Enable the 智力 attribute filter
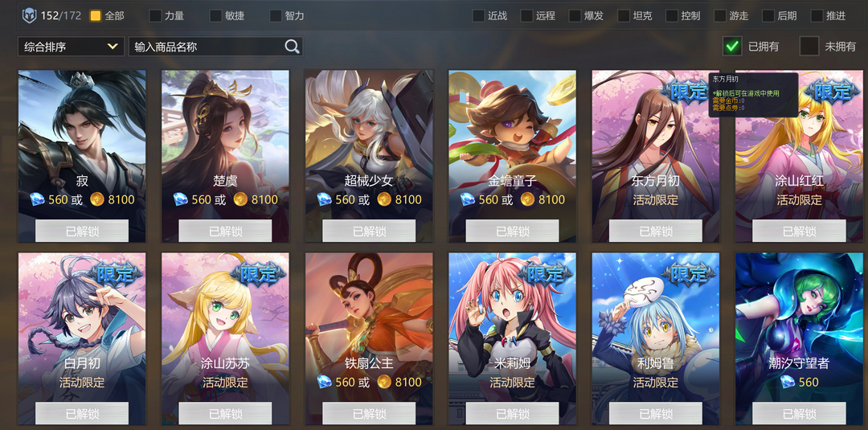The image size is (868, 430). pyautogui.click(x=276, y=15)
